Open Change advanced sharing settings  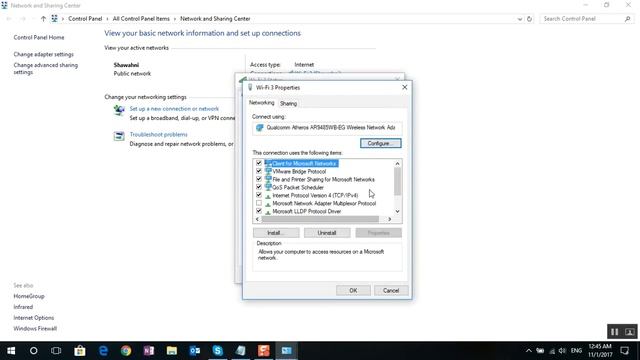tap(45, 68)
